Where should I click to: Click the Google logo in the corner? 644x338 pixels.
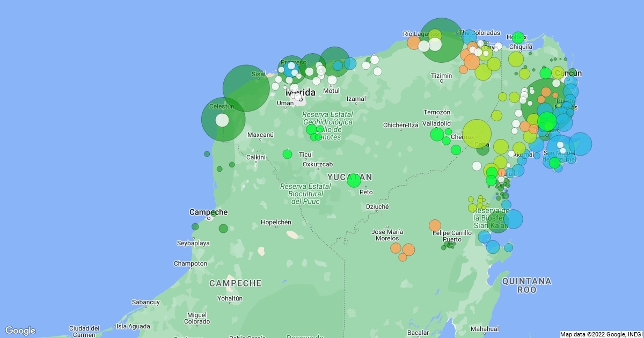pyautogui.click(x=20, y=330)
